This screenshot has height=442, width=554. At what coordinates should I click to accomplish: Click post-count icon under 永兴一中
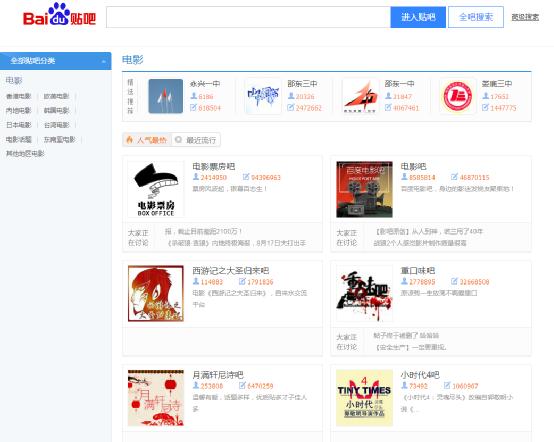click(x=193, y=107)
